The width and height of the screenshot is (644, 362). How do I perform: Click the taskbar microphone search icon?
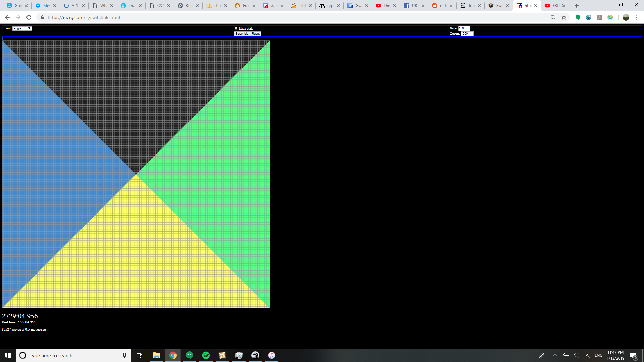click(x=124, y=355)
